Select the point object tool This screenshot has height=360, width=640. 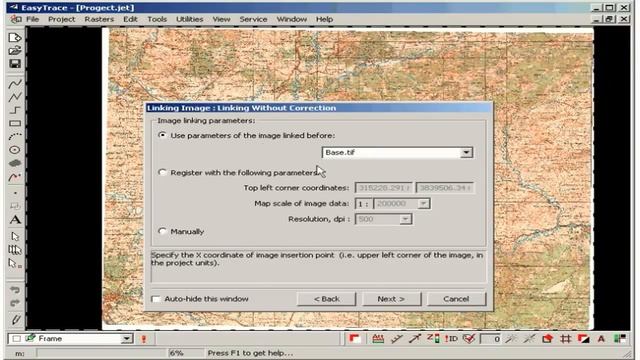click(15, 193)
